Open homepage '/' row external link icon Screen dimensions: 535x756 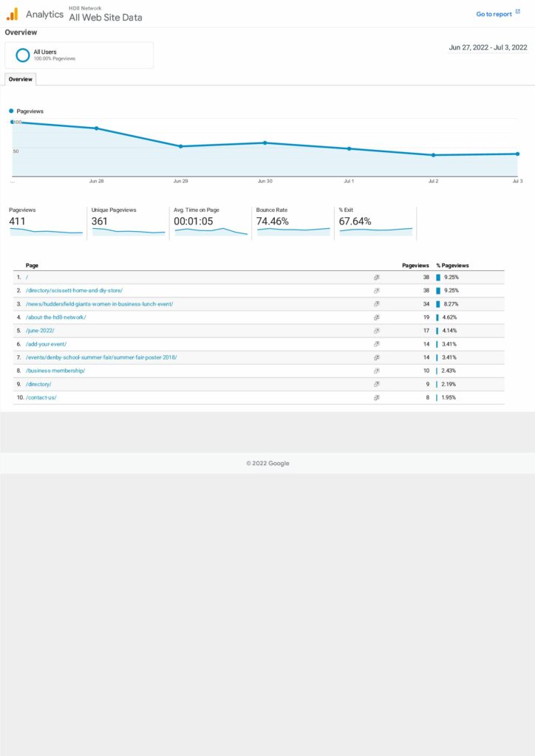tap(376, 278)
